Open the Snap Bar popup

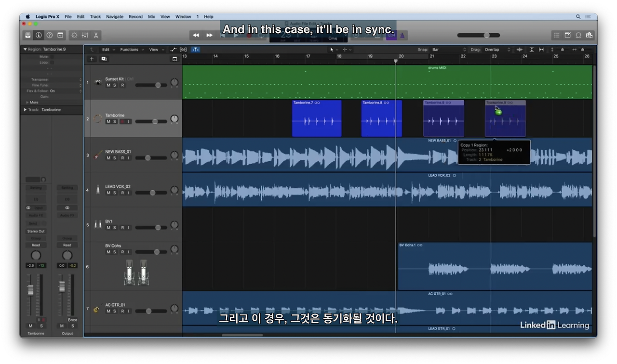pos(449,50)
